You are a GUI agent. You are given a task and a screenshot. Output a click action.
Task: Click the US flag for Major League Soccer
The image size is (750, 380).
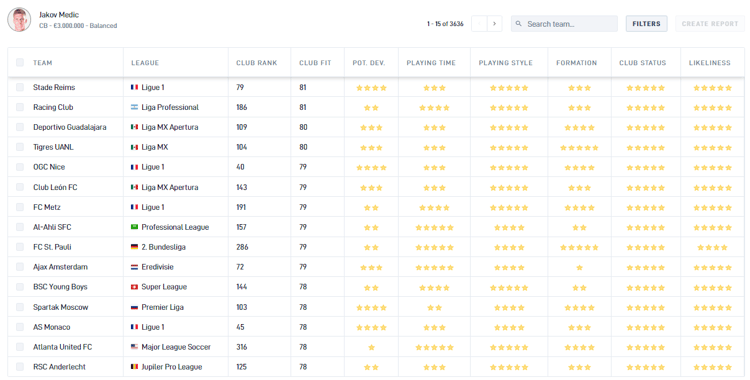(134, 346)
